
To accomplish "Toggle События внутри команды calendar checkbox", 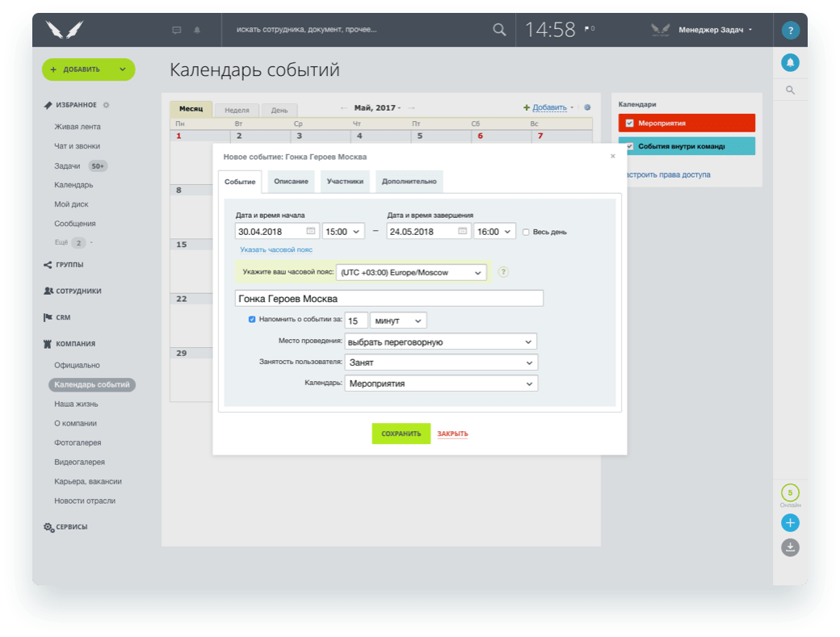I will [630, 146].
